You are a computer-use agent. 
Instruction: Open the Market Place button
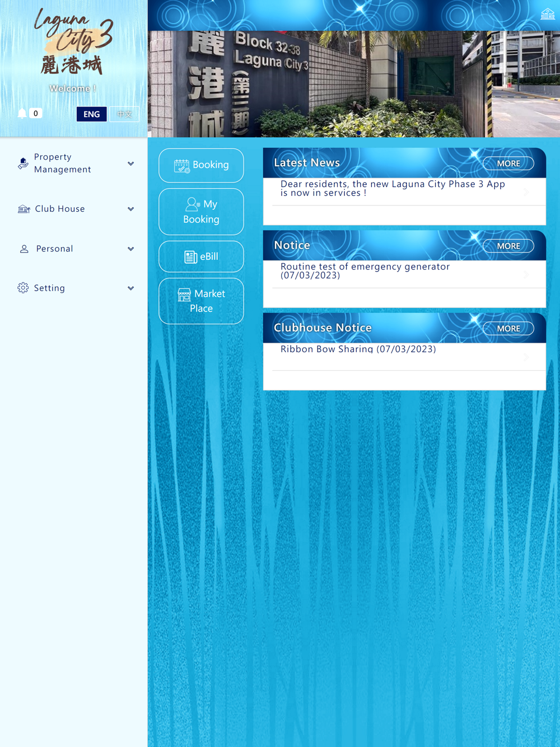(x=201, y=301)
